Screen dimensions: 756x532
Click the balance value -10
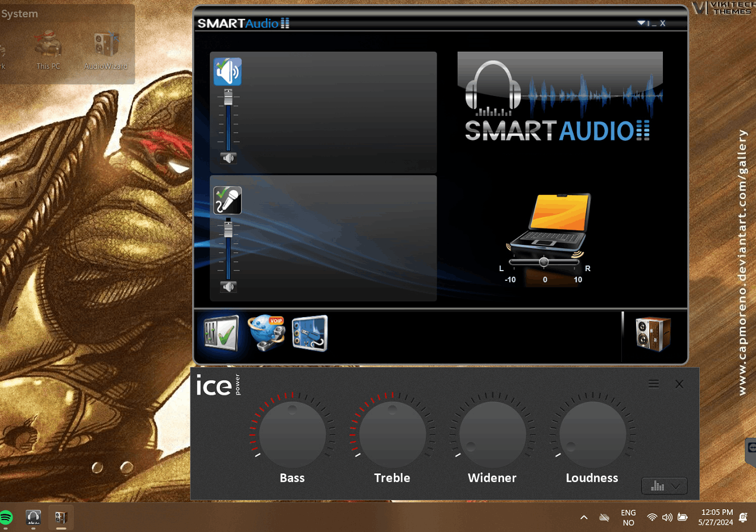tap(510, 280)
